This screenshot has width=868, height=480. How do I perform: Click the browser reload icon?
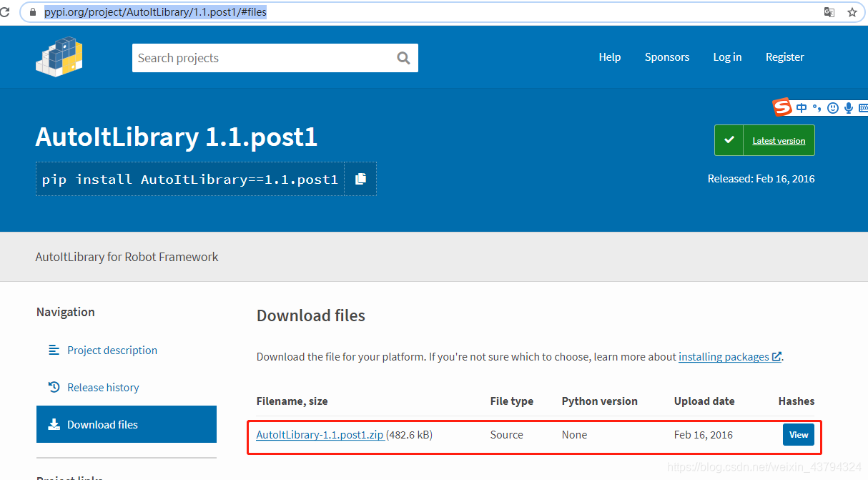5,12
